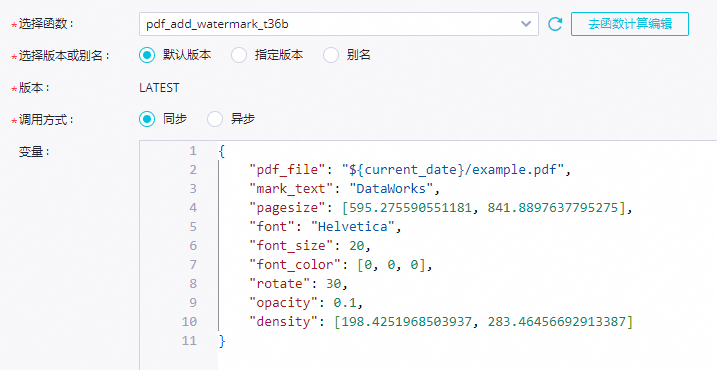Click the "rotate" key
This screenshot has width=717, height=370.
pyautogui.click(x=280, y=284)
